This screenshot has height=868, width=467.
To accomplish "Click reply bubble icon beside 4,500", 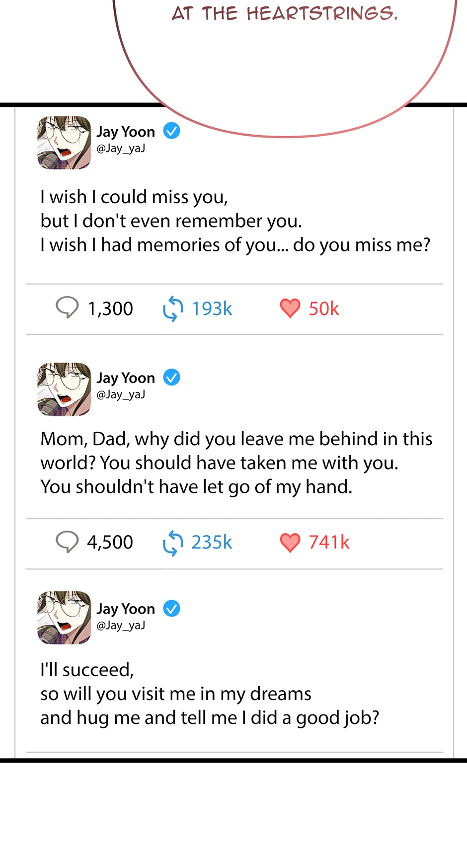I will coord(67,542).
